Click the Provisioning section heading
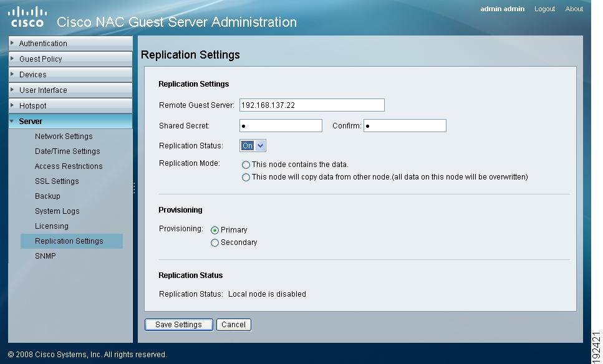The width and height of the screenshot is (603, 364). (x=180, y=210)
